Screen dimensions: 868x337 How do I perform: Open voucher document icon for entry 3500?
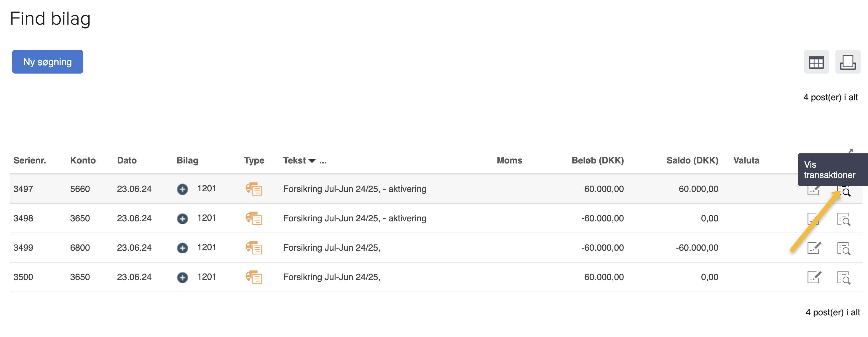coord(253,277)
